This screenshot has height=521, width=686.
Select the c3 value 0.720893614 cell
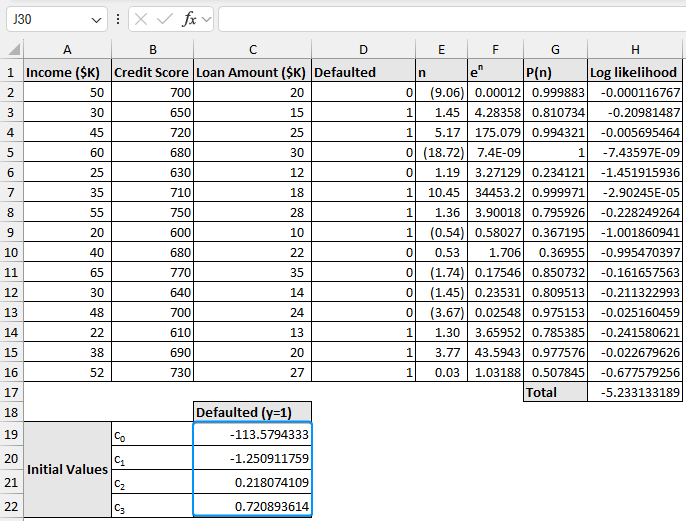(x=252, y=506)
